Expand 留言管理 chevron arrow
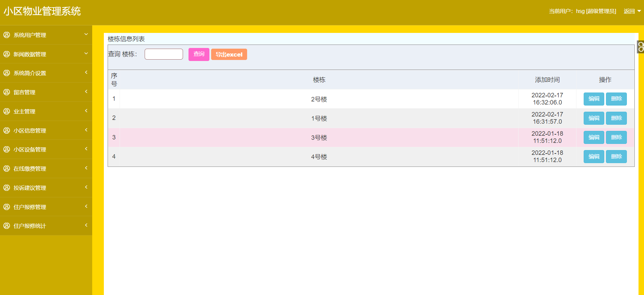The height and width of the screenshot is (295, 644). pyautogui.click(x=86, y=91)
